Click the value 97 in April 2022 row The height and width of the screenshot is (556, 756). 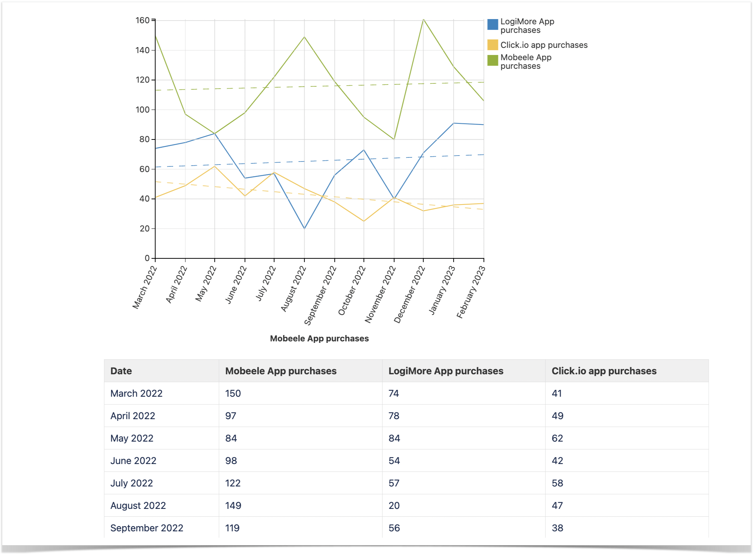point(231,416)
